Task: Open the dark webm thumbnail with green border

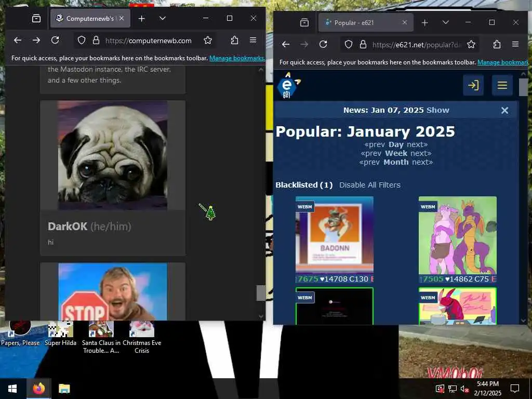Action: click(x=335, y=306)
